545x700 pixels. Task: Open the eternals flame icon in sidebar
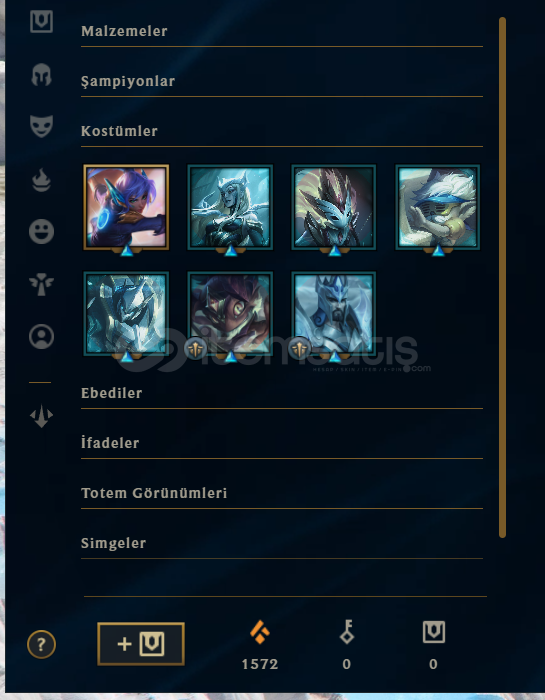pos(42,180)
